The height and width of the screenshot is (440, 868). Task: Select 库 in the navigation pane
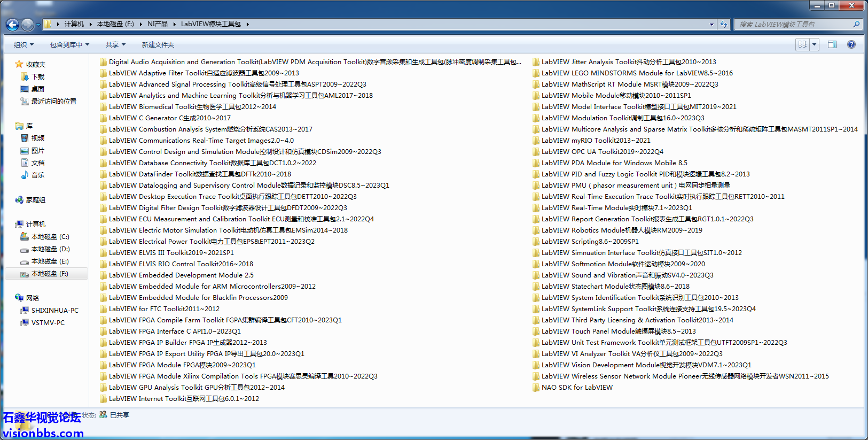point(29,126)
